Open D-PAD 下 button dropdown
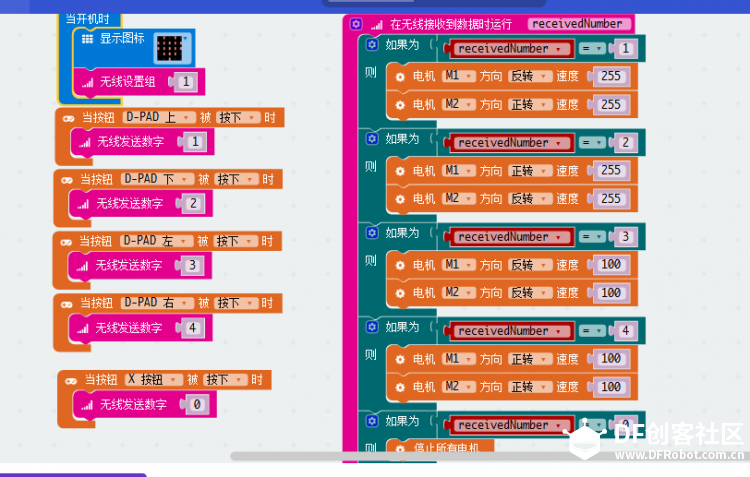Viewport: 750px width, 477px height. pyautogui.click(x=157, y=179)
